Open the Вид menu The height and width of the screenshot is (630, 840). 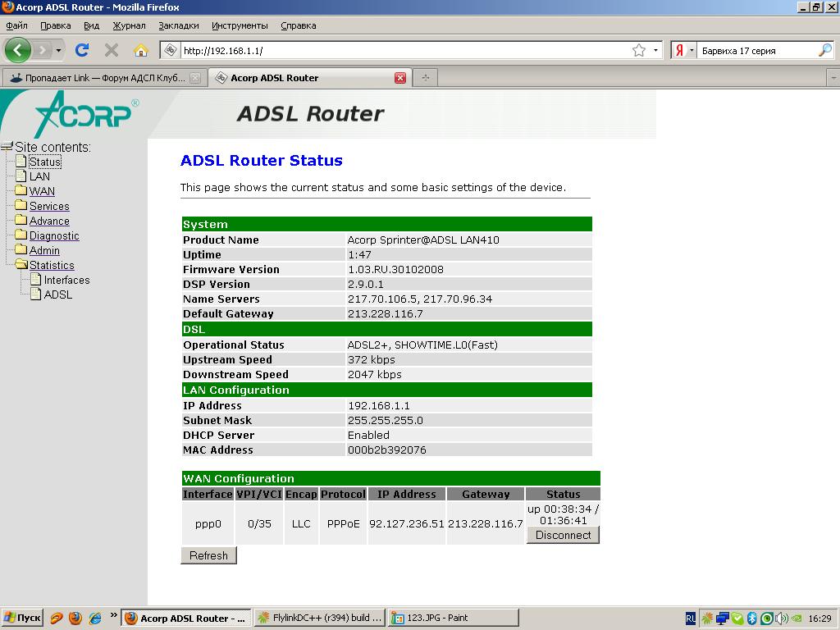(92, 25)
